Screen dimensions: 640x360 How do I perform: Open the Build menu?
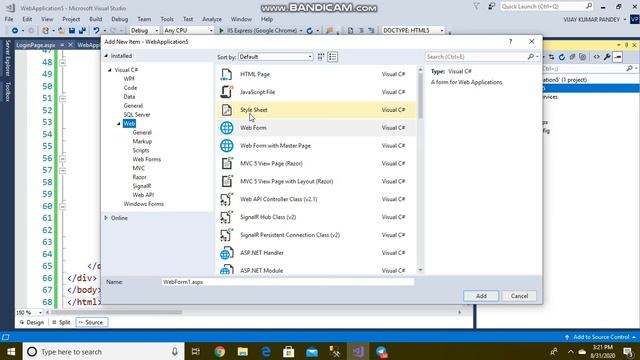[x=96, y=19]
